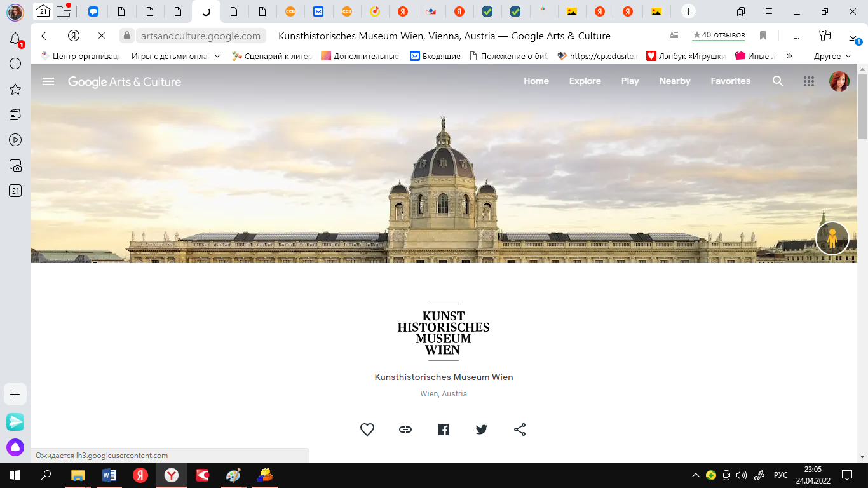Open the browser main menu three lines

(x=769, y=11)
